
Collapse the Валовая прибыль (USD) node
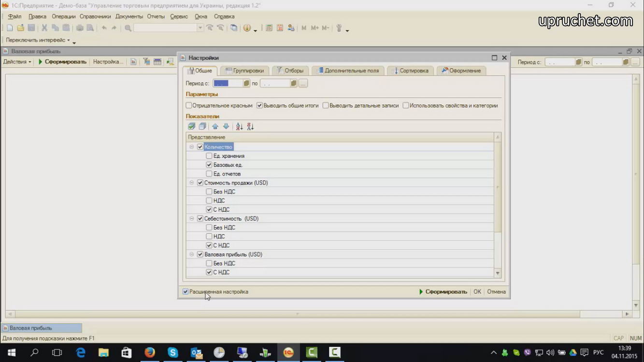(x=192, y=254)
